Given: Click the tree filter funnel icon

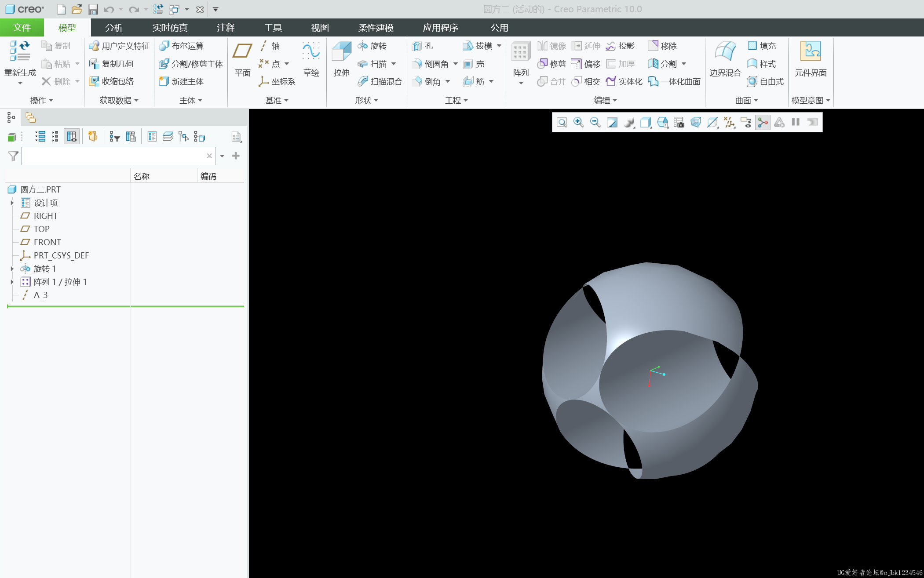Looking at the screenshot, I should click(x=13, y=156).
